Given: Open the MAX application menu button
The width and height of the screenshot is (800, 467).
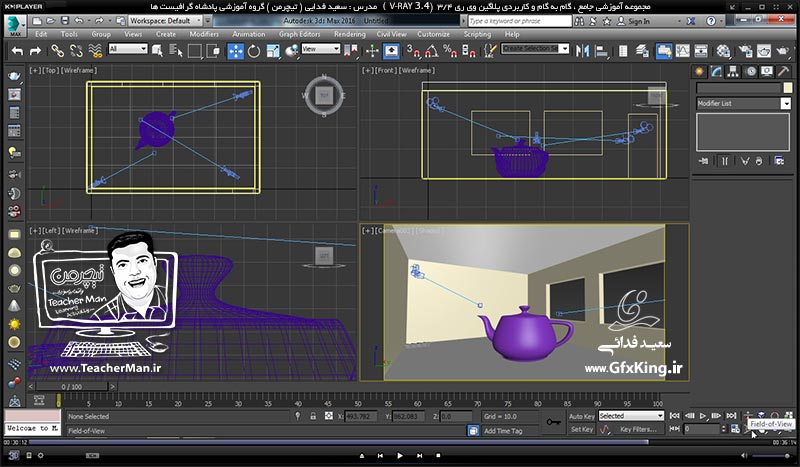Looking at the screenshot, I should pos(15,26).
